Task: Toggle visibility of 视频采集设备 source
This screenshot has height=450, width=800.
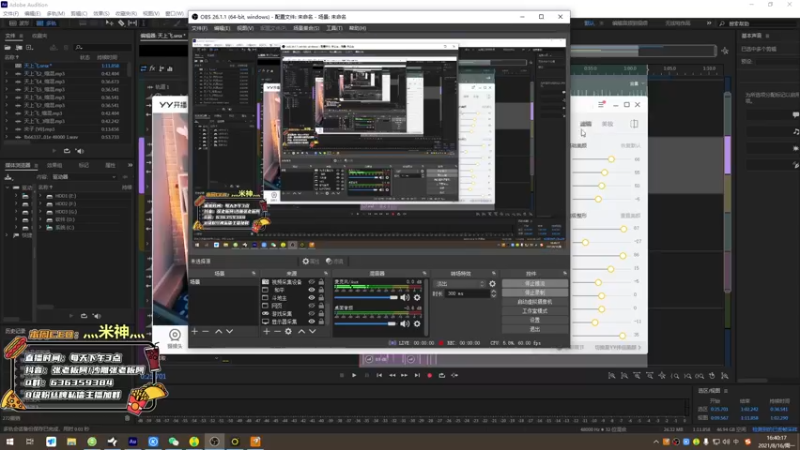Action: click(x=312, y=282)
